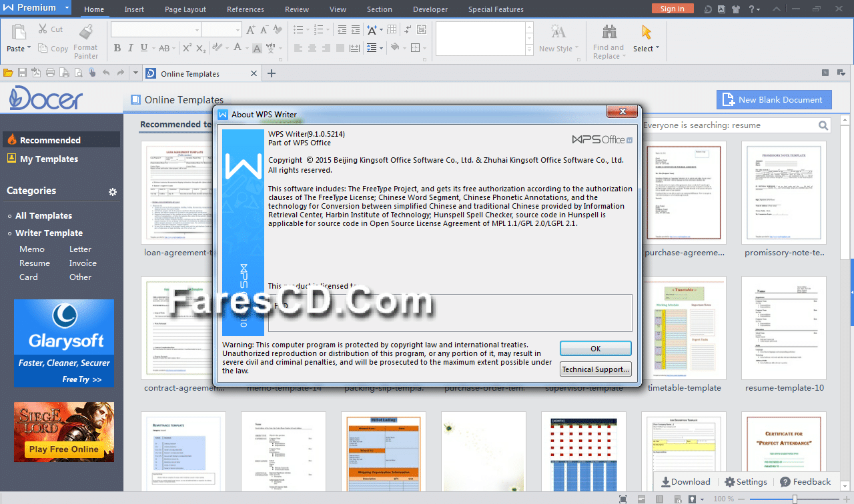854x504 pixels.
Task: Click the search magnifier icon
Action: 823,125
